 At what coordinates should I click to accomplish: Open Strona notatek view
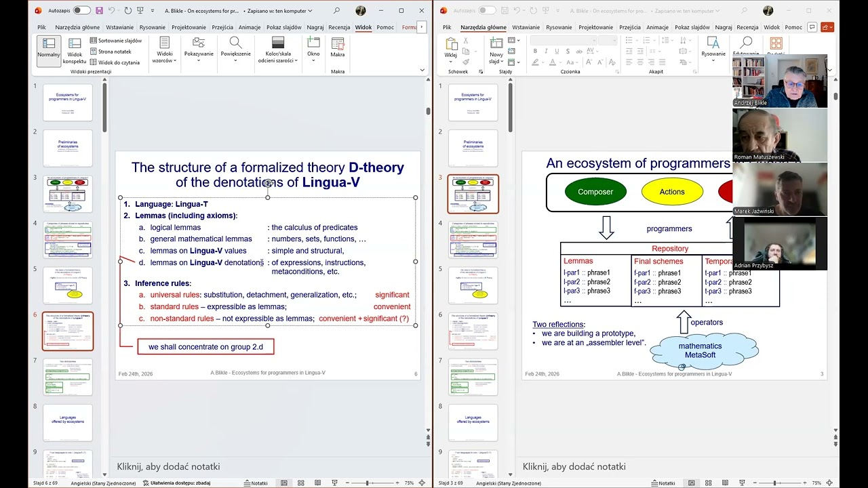110,52
